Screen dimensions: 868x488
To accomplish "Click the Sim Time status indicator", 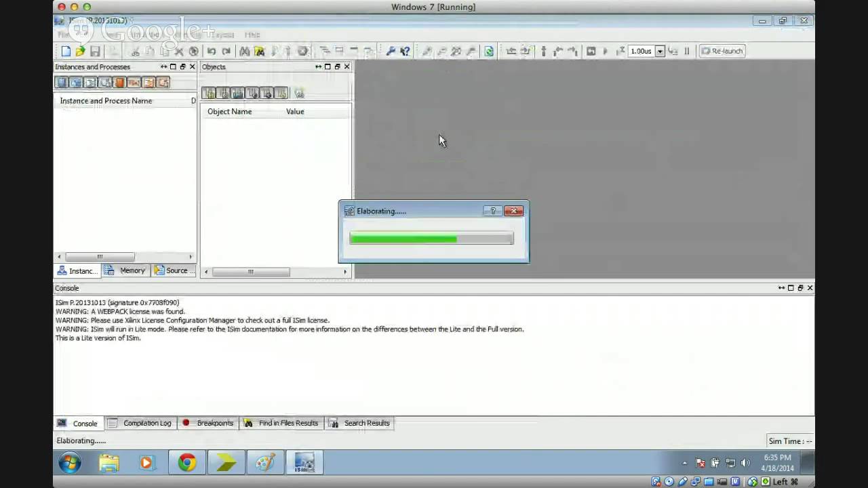I will point(790,441).
